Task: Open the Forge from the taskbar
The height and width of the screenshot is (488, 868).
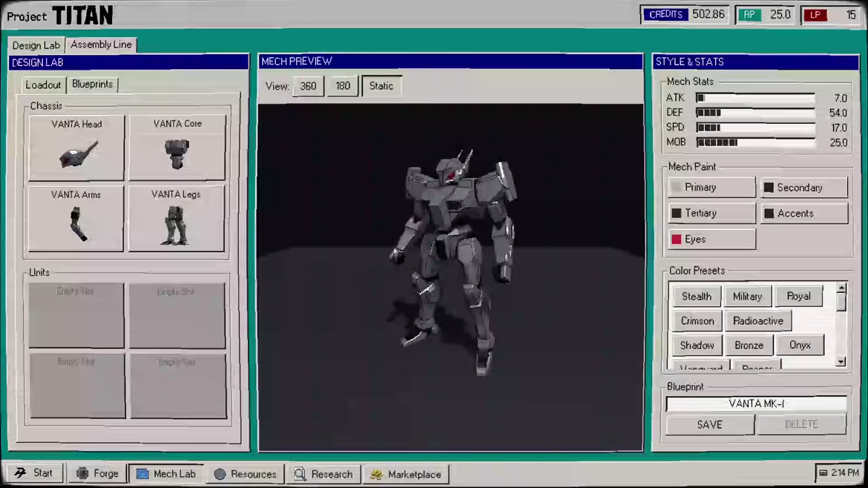Action: coord(97,474)
